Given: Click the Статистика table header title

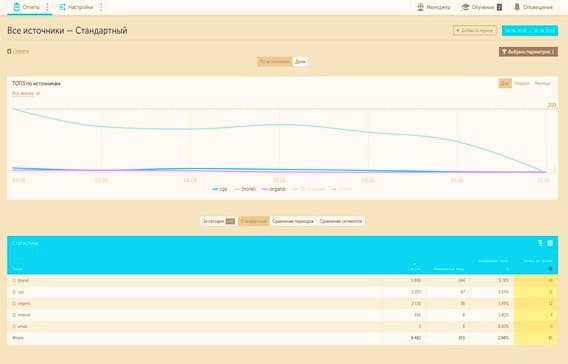Looking at the screenshot, I should tap(25, 243).
